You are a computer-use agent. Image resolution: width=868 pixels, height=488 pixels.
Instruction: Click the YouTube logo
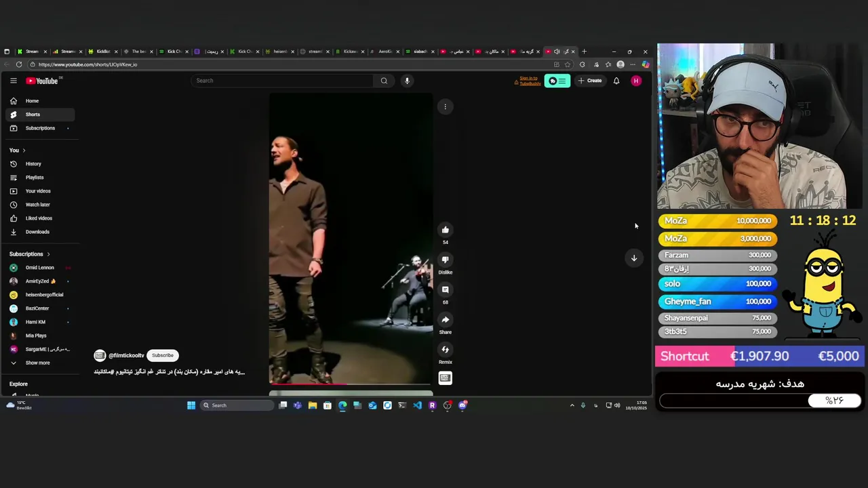(42, 81)
